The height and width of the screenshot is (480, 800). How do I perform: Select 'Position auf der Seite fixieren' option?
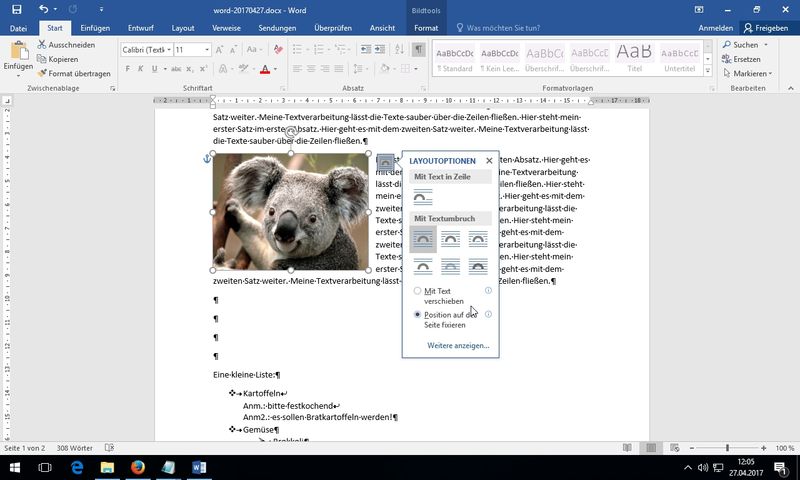pyautogui.click(x=418, y=314)
